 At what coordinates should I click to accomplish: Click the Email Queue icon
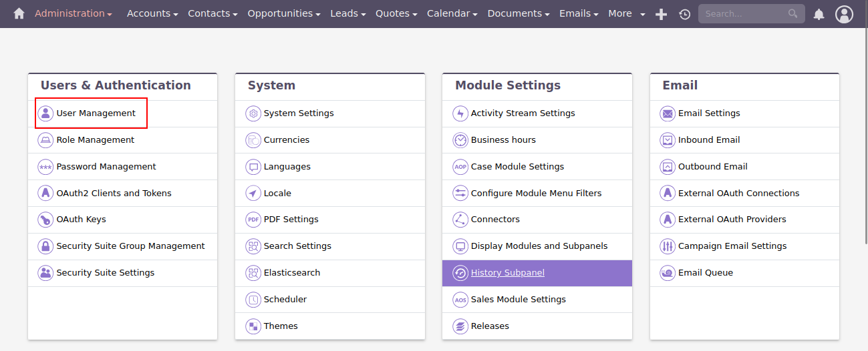pos(668,273)
